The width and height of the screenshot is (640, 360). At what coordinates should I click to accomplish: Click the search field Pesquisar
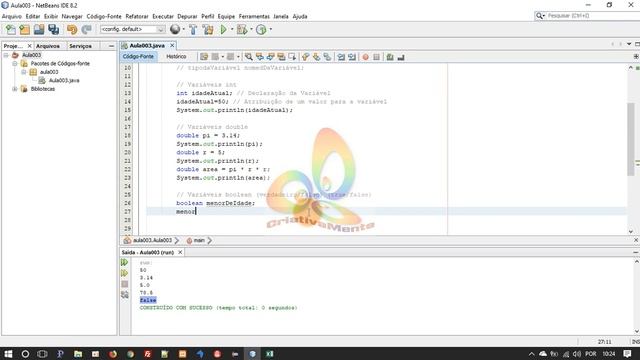(588, 16)
